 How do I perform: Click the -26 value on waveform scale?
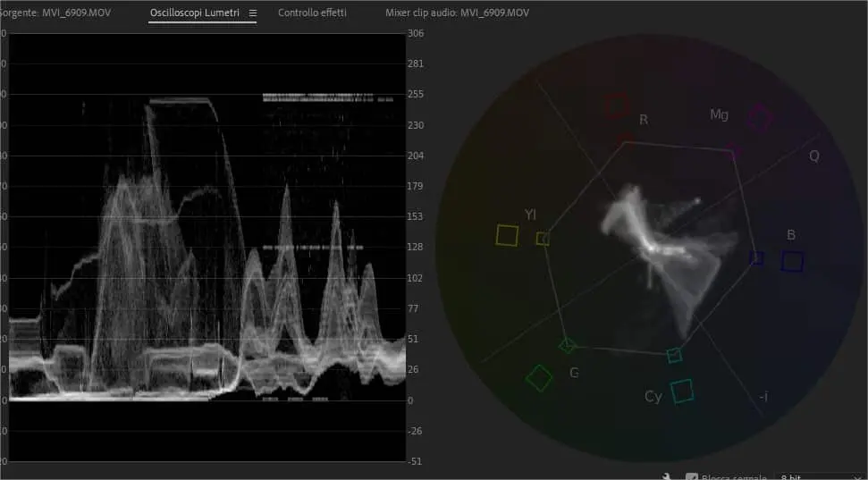pyautogui.click(x=415, y=431)
